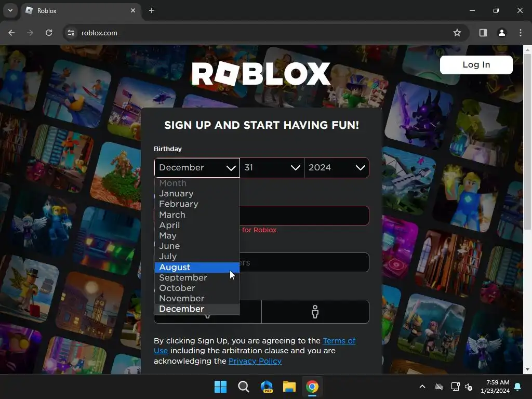The height and width of the screenshot is (399, 532).
Task: Select January from the month list
Action: click(197, 194)
